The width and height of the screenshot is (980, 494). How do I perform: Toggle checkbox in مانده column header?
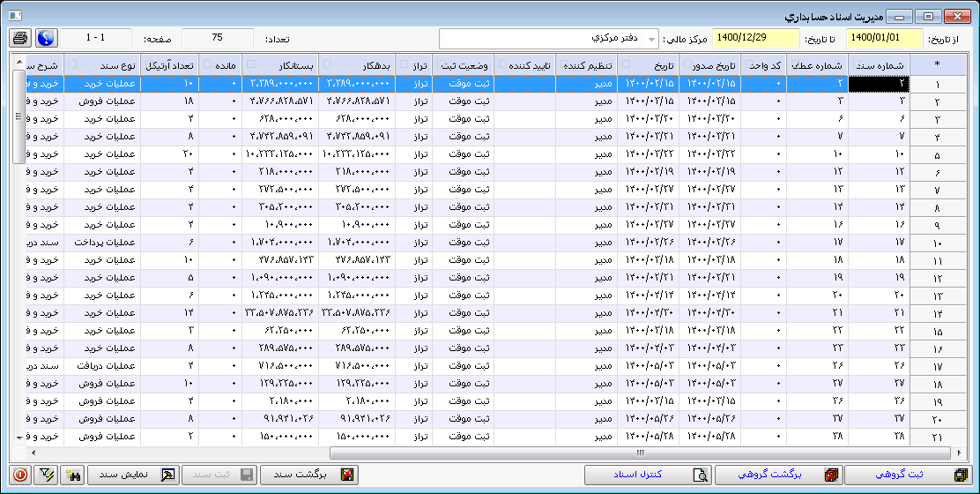[x=208, y=64]
